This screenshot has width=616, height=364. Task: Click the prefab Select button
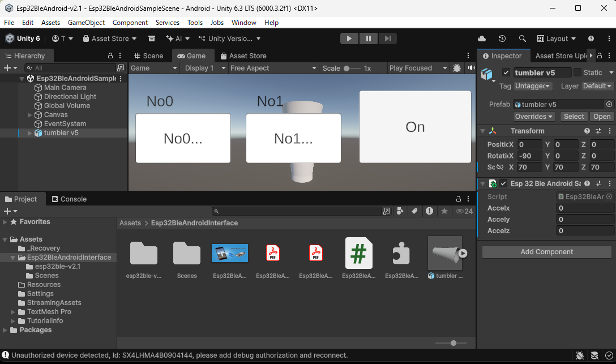[573, 117]
